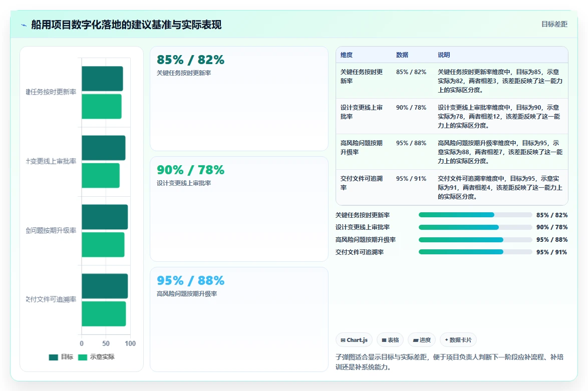
Task: Click the 关键任务按时更新率 cell in the table
Action: 362,77
